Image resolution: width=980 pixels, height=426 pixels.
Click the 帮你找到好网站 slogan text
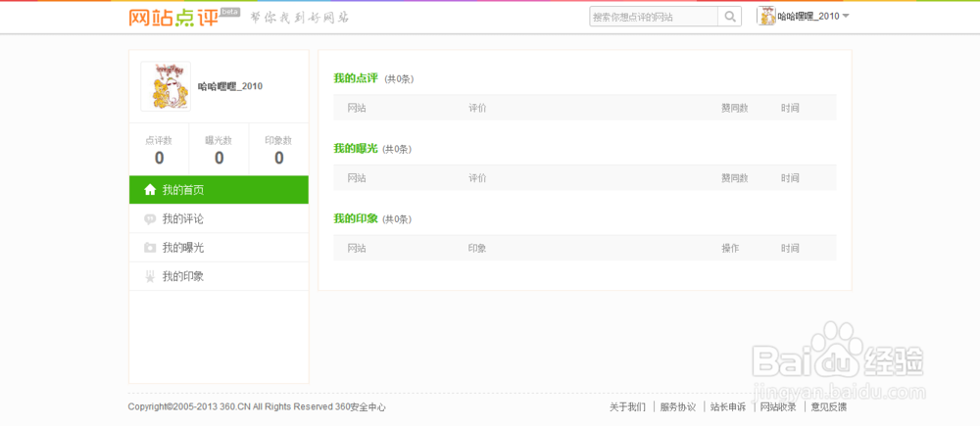point(299,18)
